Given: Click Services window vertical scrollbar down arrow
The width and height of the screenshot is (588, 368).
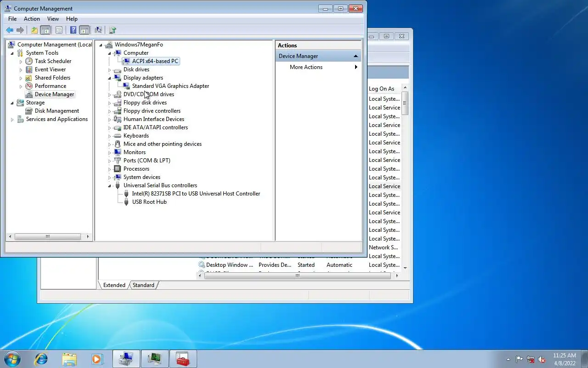Looking at the screenshot, I should (x=405, y=267).
